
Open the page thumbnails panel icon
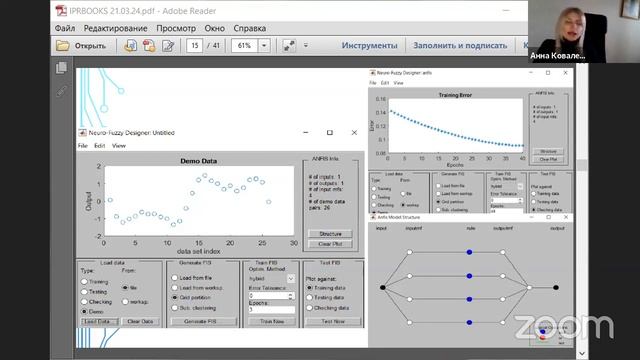(62, 68)
